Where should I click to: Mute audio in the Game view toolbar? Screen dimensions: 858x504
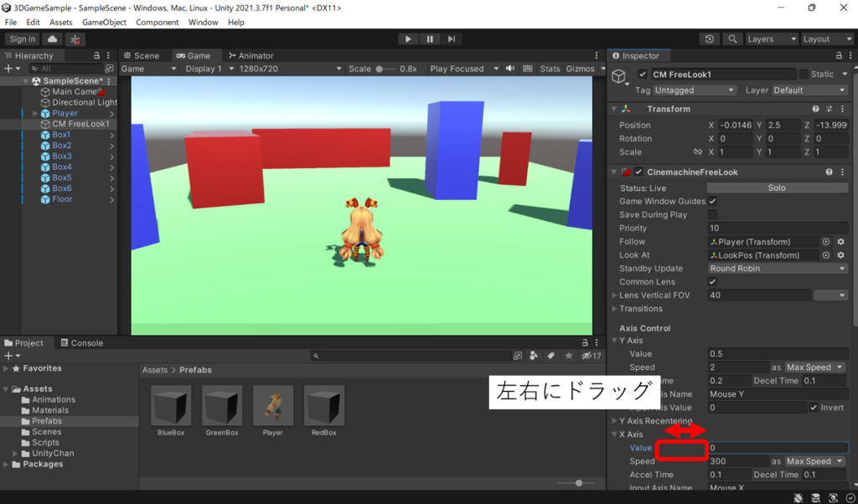click(x=510, y=68)
